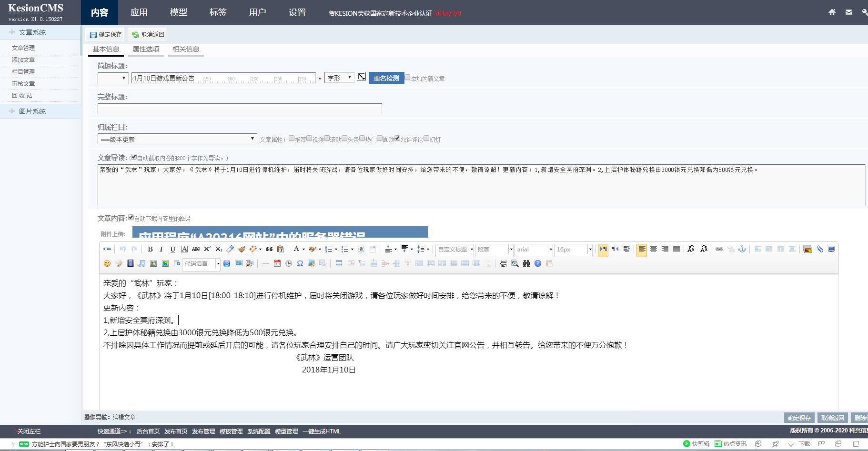Open the 字形 font style dropdown
Viewport: 868px width, 451px height.
[339, 78]
